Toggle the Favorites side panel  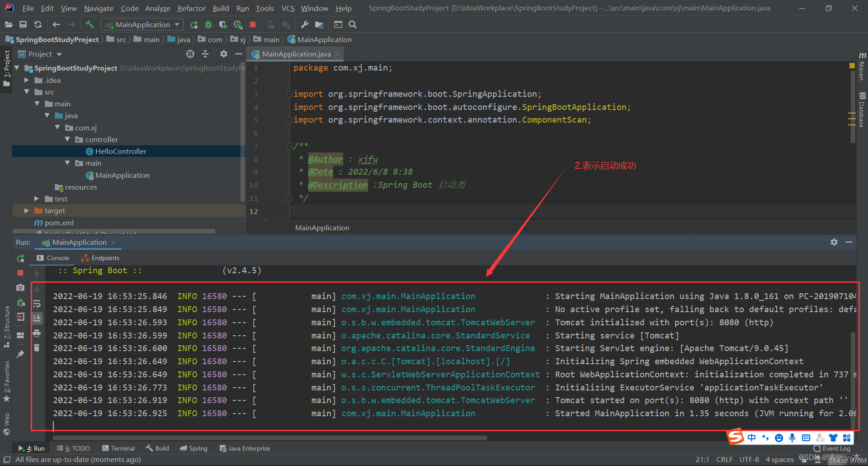6,381
